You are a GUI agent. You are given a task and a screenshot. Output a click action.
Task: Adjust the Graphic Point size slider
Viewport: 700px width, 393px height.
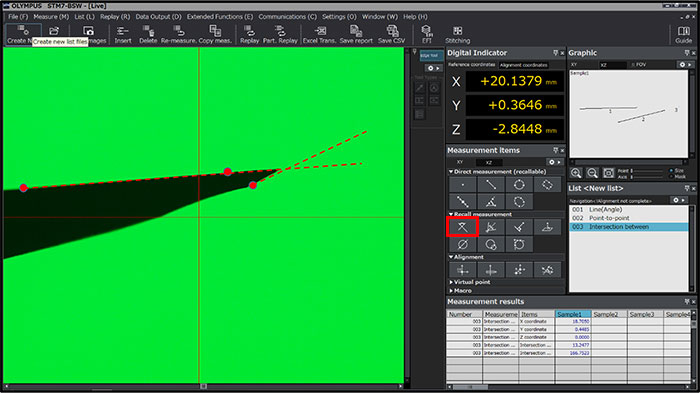click(647, 171)
